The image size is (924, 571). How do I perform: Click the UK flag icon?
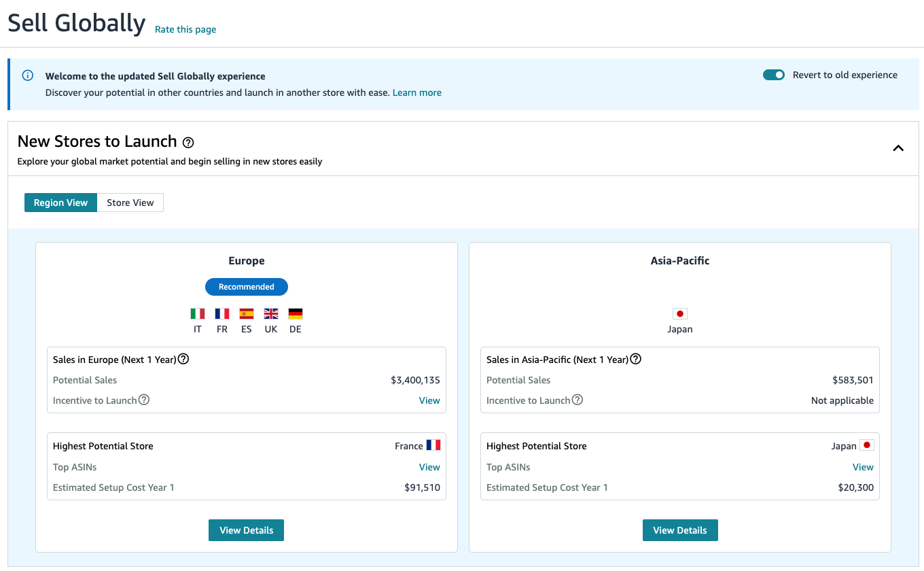[x=271, y=314]
